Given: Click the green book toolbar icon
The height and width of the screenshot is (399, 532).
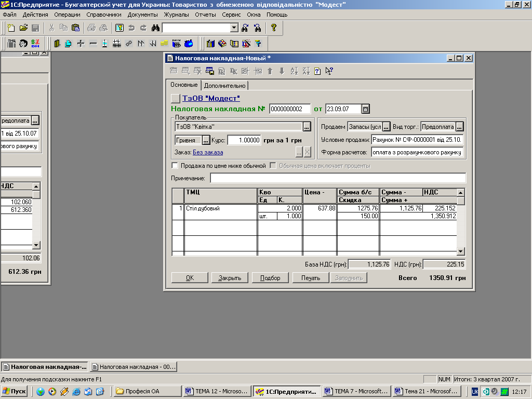Looking at the screenshot, I should coord(57,44).
